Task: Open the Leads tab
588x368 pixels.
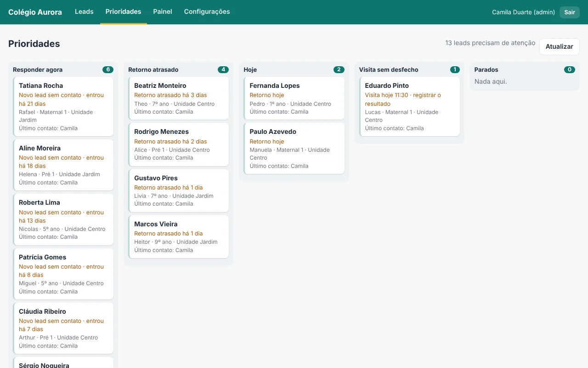Action: click(84, 12)
